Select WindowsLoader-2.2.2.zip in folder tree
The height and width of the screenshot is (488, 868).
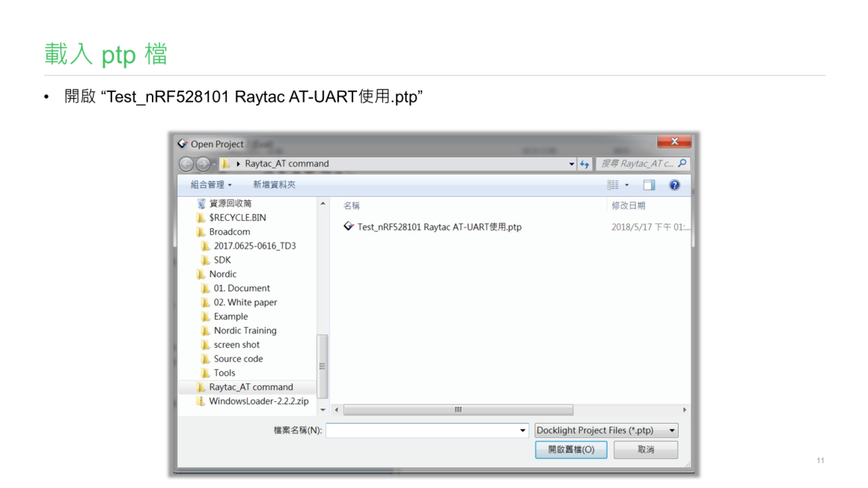pos(258,401)
